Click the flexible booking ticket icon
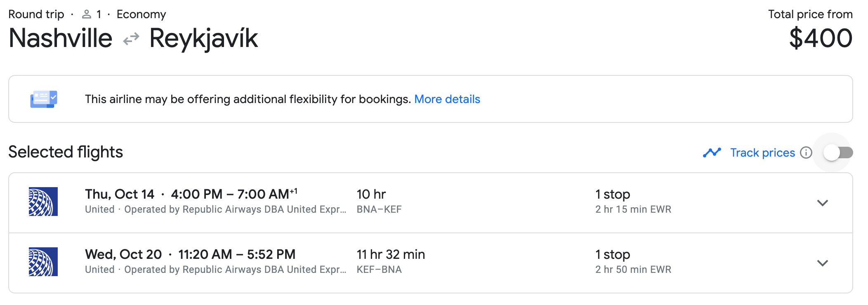The height and width of the screenshot is (305, 868). click(x=44, y=99)
